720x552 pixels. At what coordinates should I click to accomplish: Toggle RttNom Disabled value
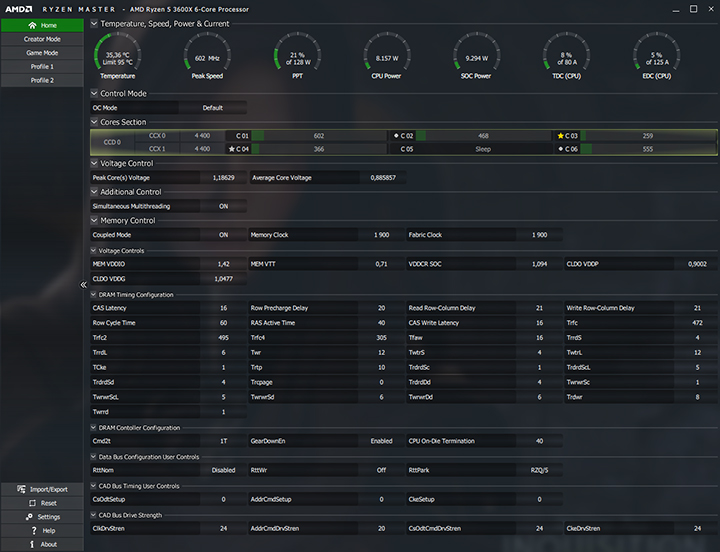coord(224,470)
